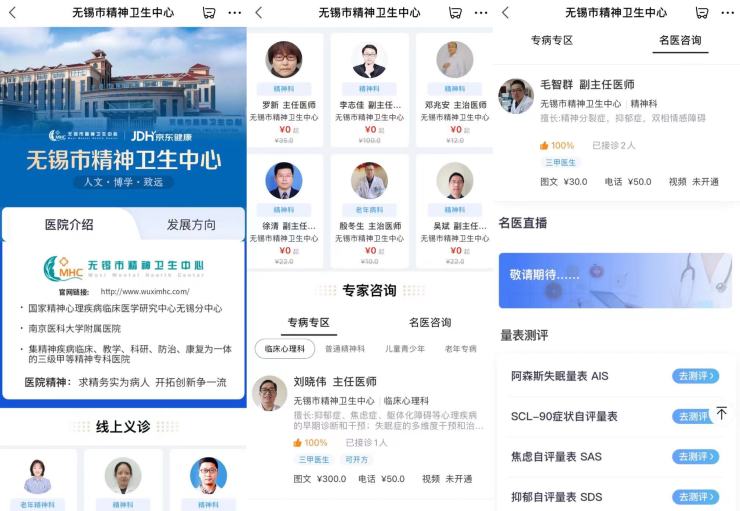The width and height of the screenshot is (740, 511).
Task: Tap the scroll-to-top arrow button
Action: (722, 413)
